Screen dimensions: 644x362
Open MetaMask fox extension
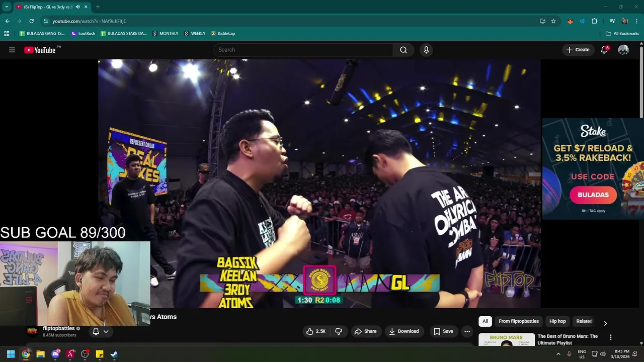[570, 21]
